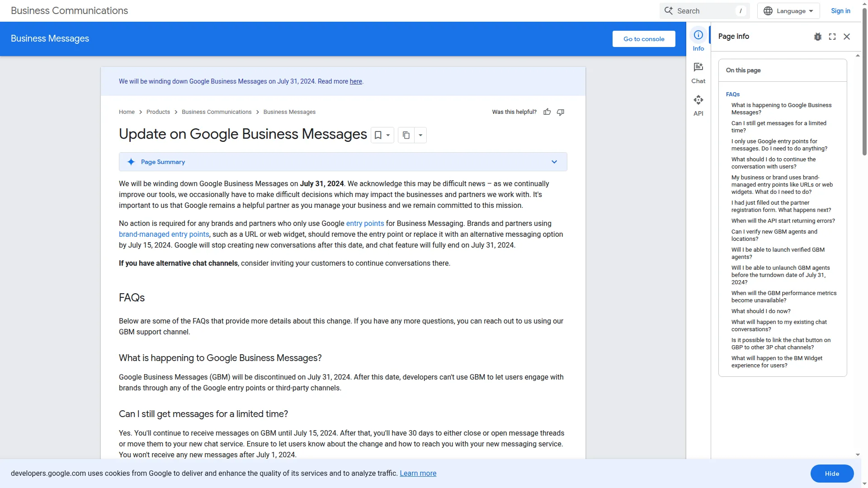Viewport: 868px width, 488px height.
Task: Click the main page vertical scrollbar
Action: (864, 81)
